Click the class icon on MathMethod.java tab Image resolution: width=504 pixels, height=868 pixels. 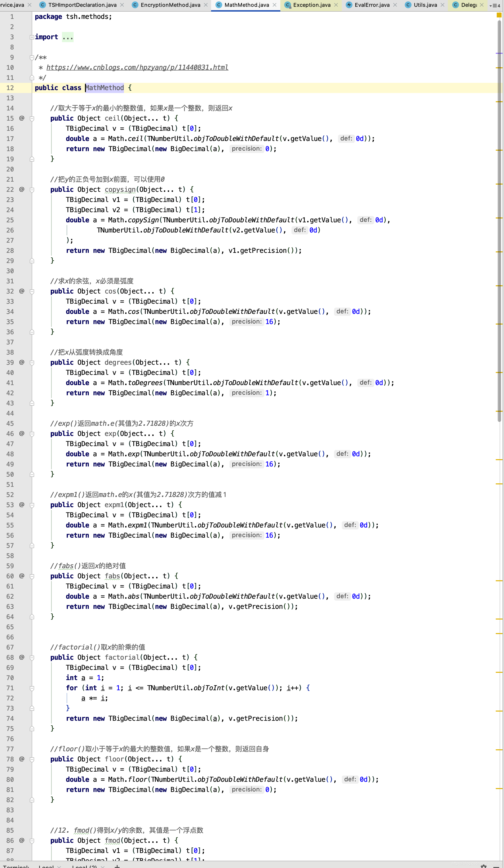(x=219, y=5)
